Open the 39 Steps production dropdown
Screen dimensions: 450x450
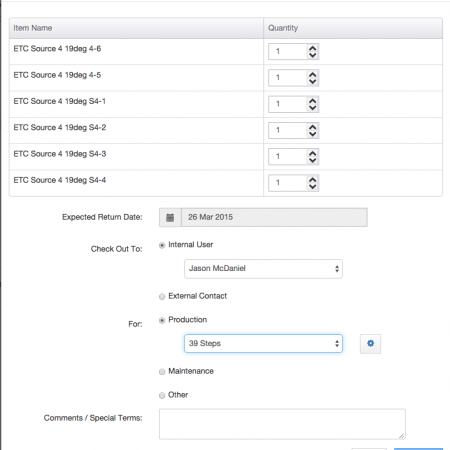click(x=263, y=344)
